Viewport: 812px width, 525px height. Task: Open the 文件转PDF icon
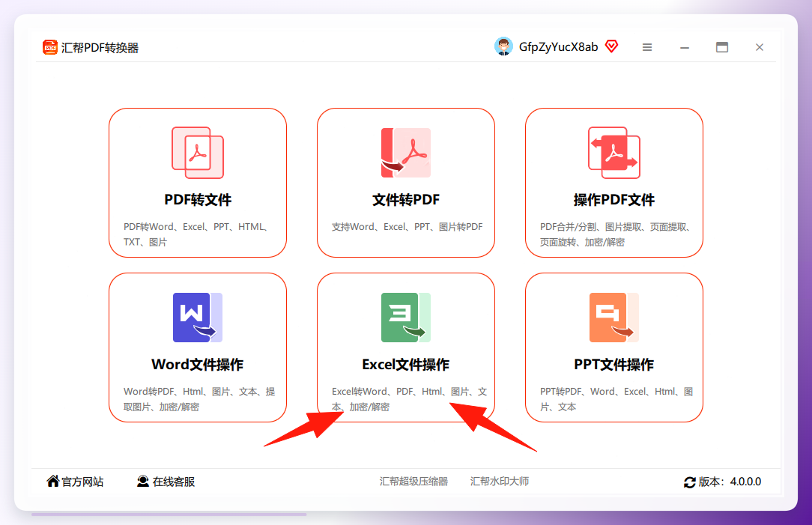click(406, 153)
